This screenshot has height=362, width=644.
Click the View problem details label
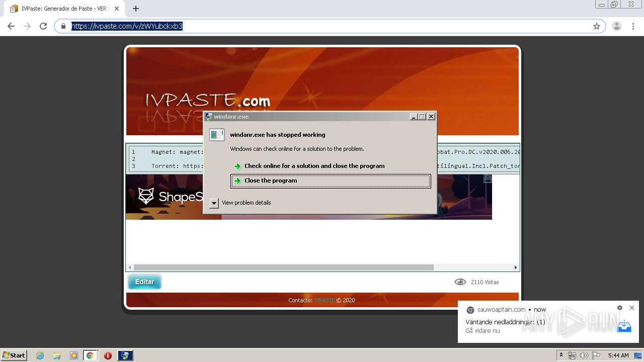click(247, 203)
